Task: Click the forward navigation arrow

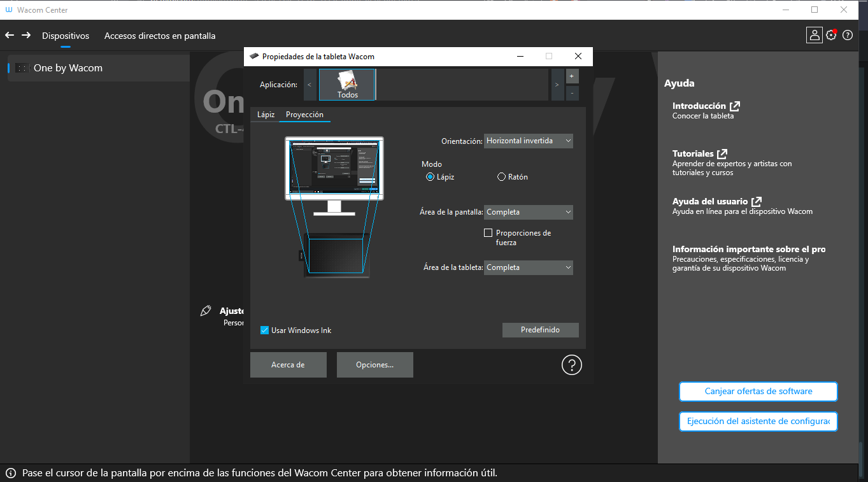Action: [x=26, y=36]
